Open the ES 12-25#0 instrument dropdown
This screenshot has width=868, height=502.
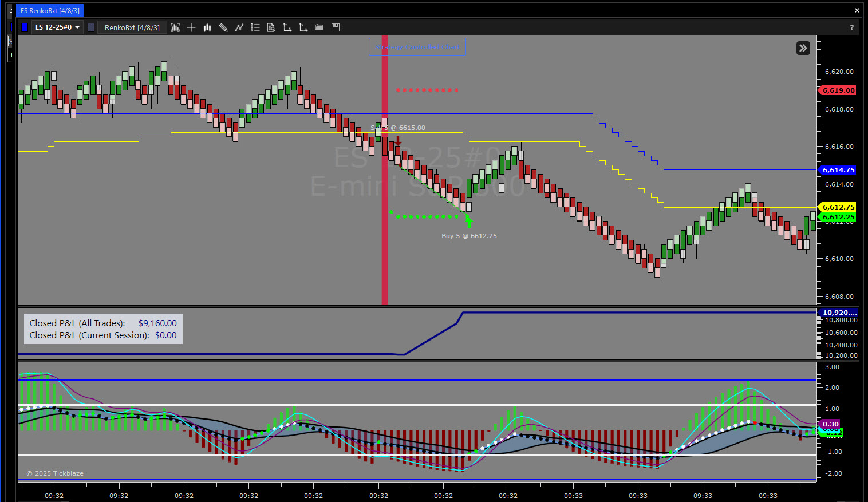(57, 27)
